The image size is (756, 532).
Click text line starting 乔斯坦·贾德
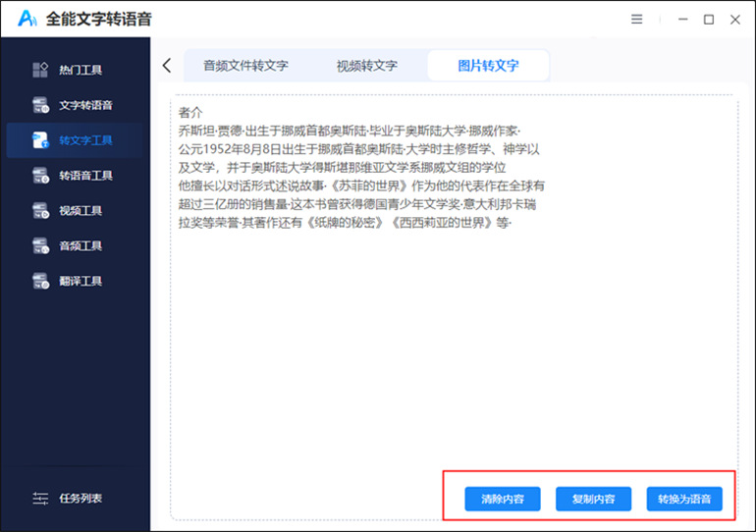pyautogui.click(x=350, y=132)
